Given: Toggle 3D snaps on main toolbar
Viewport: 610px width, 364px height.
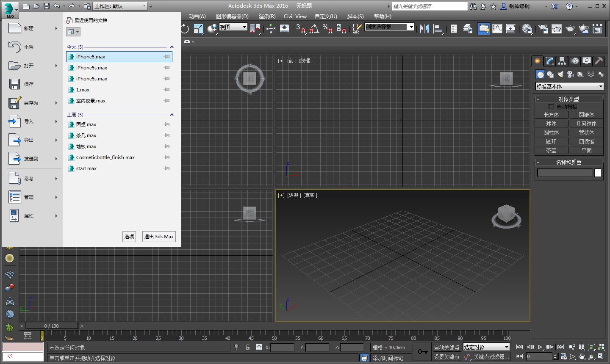Looking at the screenshot, I should (301, 29).
